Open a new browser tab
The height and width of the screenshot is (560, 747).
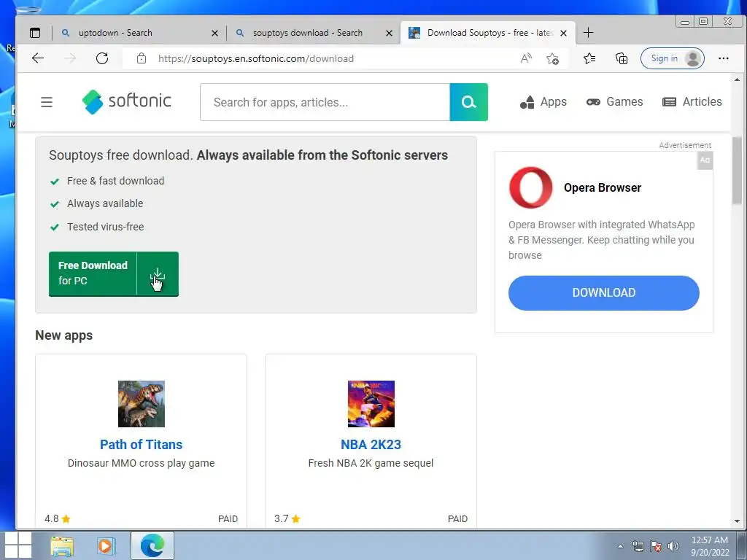point(589,33)
